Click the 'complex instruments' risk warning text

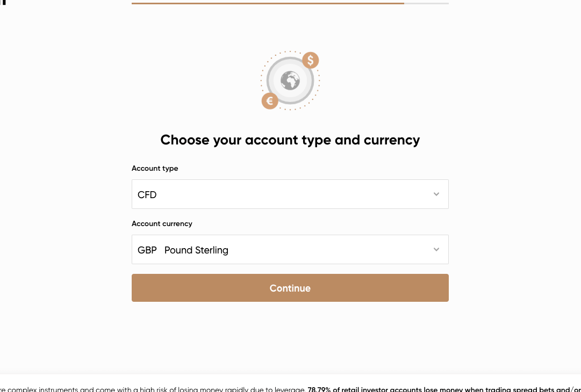click(40, 390)
